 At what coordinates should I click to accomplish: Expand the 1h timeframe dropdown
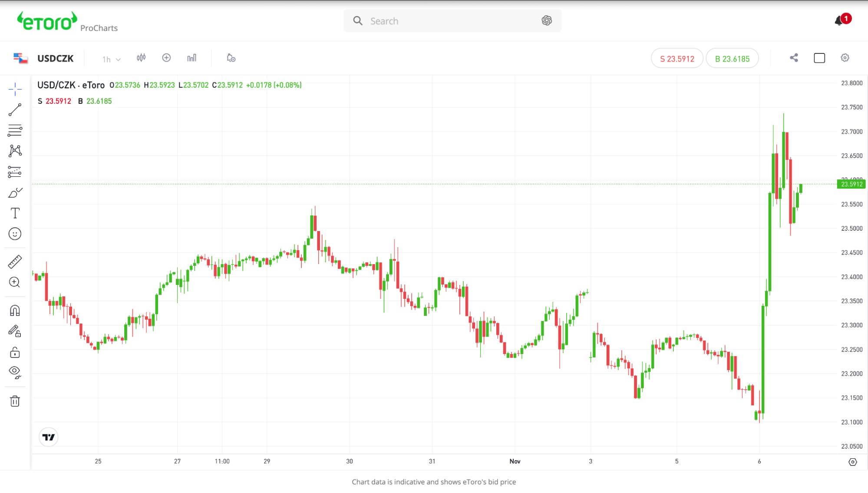coord(111,59)
